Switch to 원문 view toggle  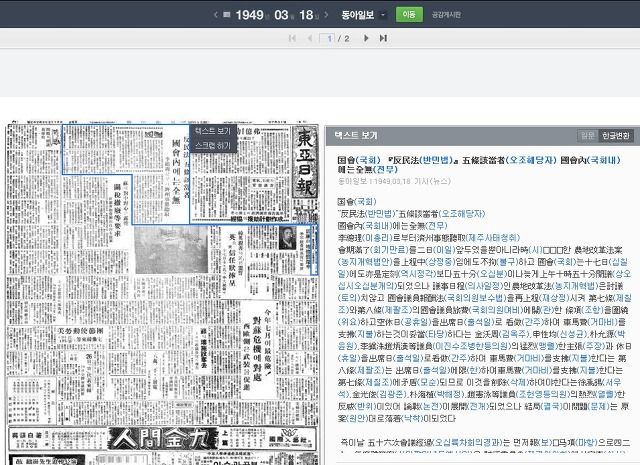(587, 136)
